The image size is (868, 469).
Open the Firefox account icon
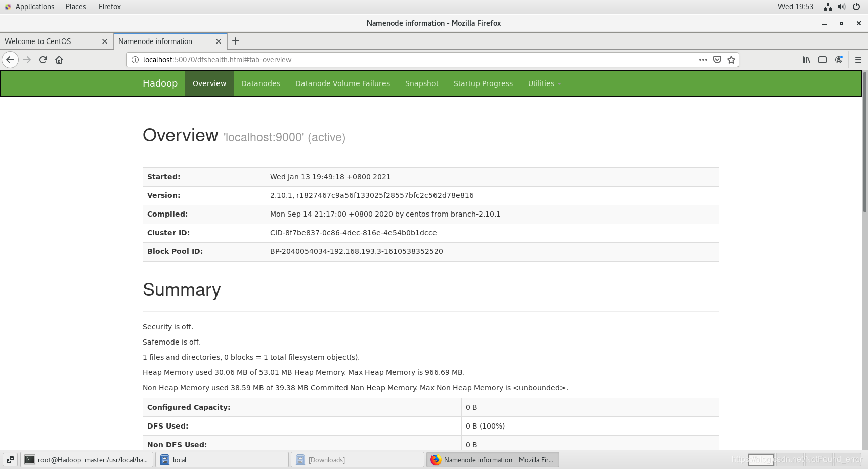[839, 60]
